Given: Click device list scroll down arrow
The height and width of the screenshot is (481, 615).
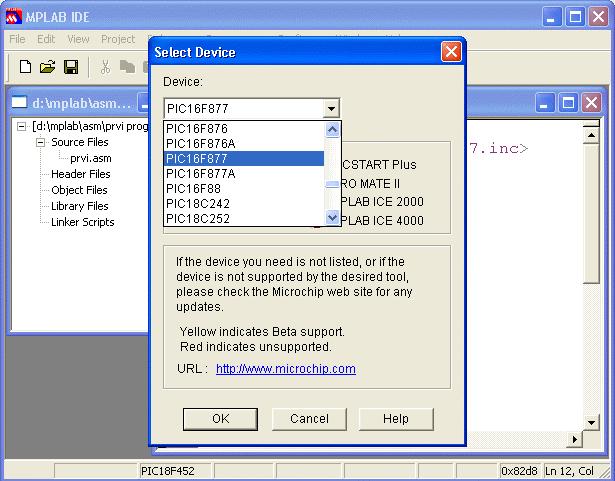Looking at the screenshot, I should coord(332,217).
